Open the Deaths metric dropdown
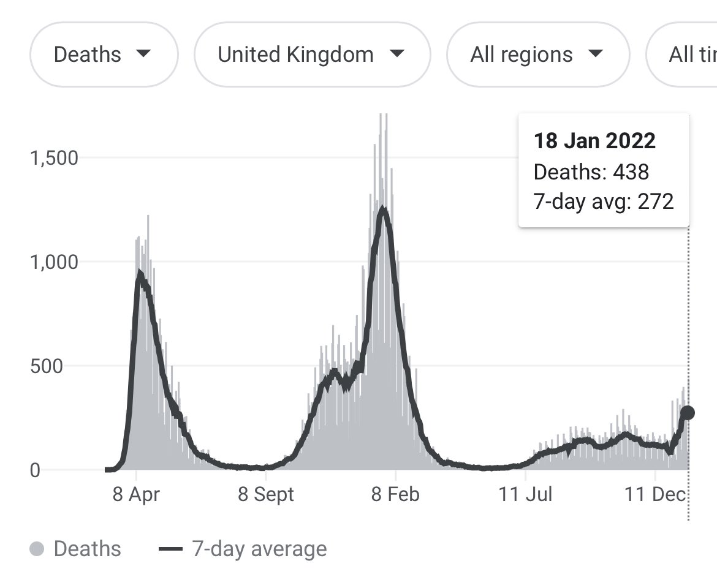This screenshot has height=588, width=717. 103,55
